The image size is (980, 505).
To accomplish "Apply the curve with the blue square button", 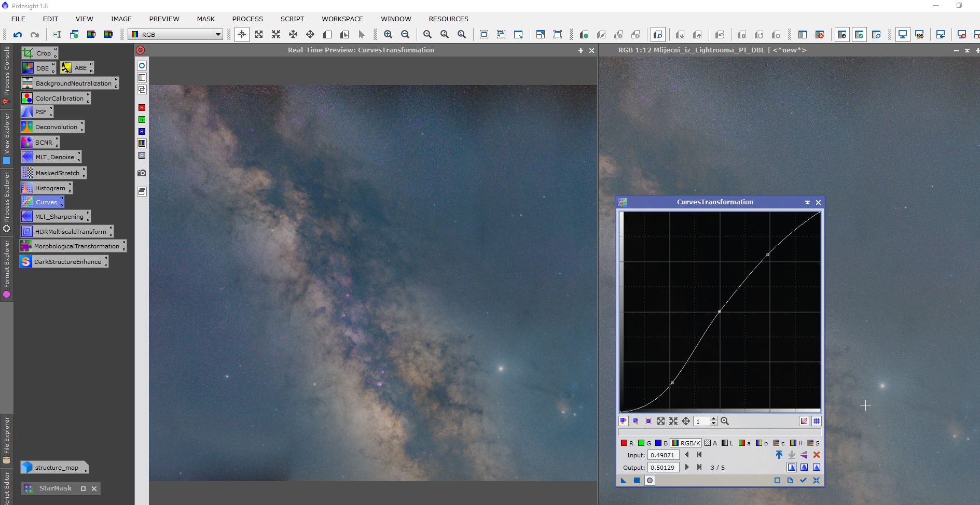I will [x=637, y=481].
